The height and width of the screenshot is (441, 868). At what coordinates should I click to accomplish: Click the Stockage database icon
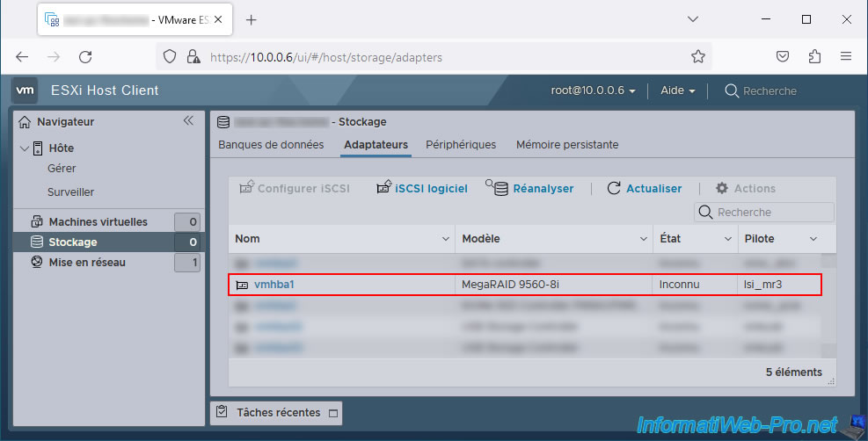pos(37,242)
